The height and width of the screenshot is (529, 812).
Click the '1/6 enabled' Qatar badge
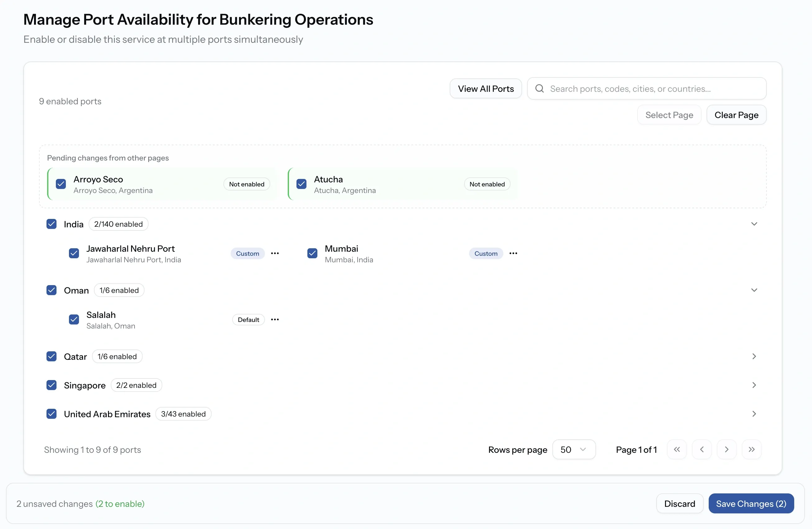(x=117, y=357)
